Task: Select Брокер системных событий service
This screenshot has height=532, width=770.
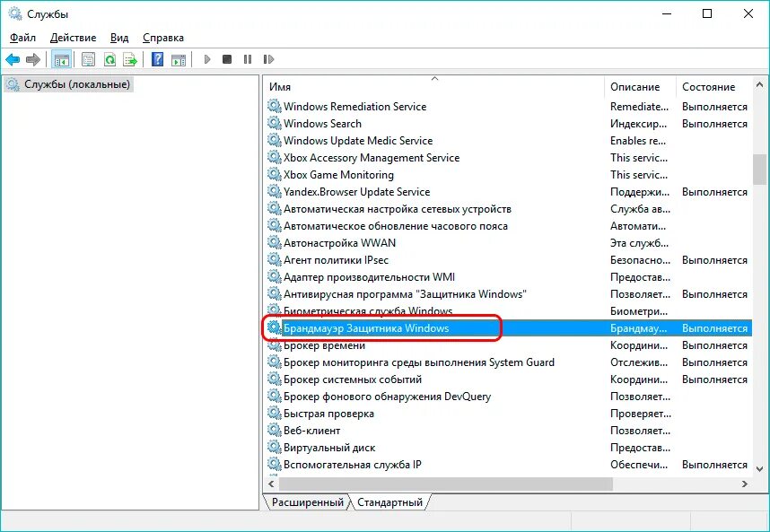Action: [x=508, y=379]
